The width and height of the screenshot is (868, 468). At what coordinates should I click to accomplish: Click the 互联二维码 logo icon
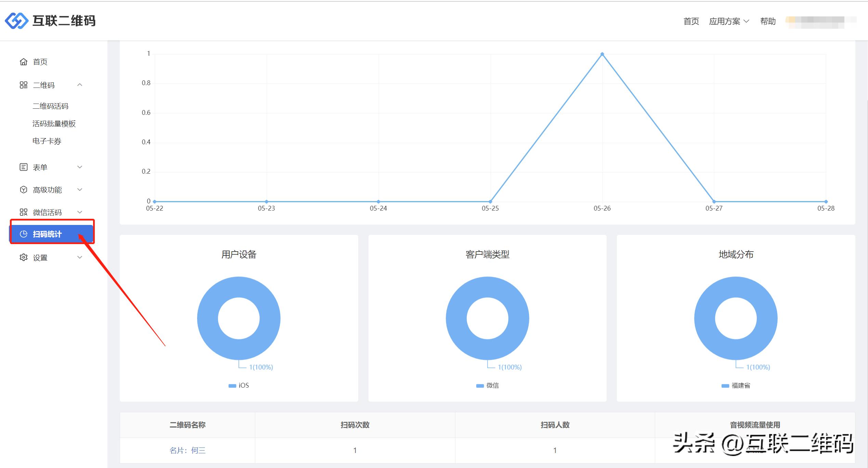click(16, 21)
